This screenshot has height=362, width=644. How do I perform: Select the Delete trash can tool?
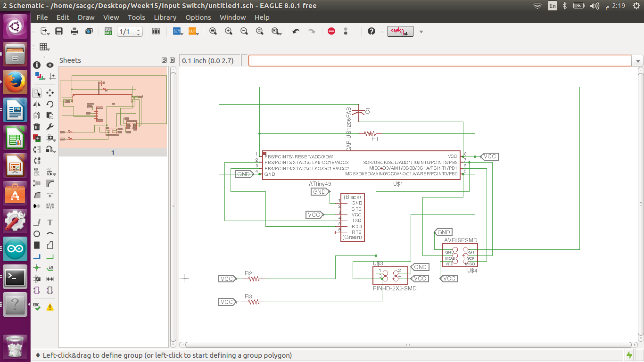tap(37, 126)
